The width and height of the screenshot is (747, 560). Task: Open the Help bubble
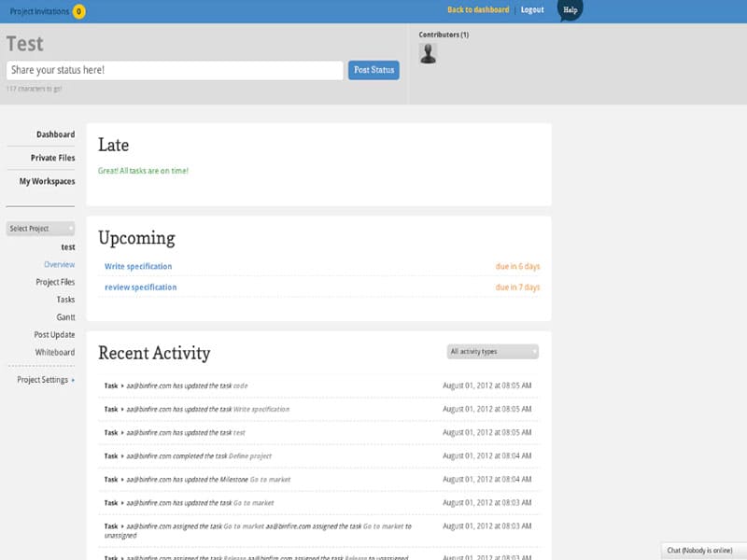[570, 10]
